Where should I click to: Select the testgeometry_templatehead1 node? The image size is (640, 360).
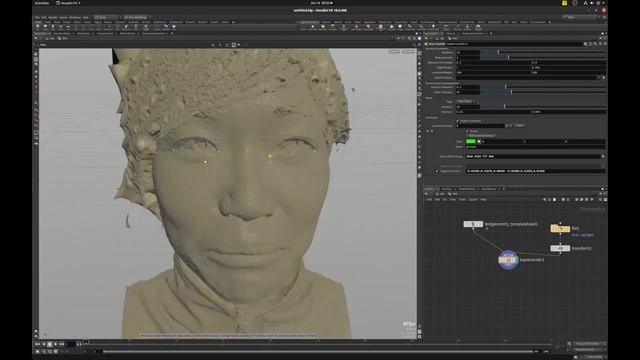(473, 224)
